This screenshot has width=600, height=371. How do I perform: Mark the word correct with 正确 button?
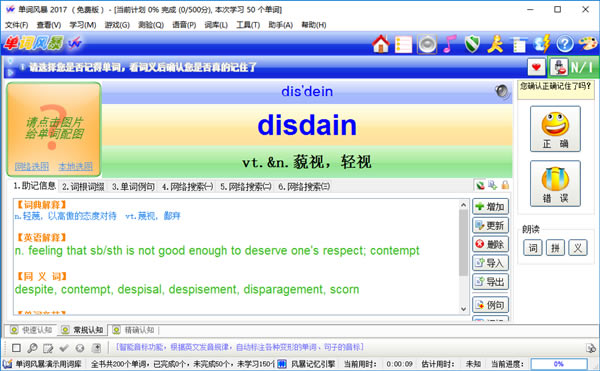pos(555,129)
